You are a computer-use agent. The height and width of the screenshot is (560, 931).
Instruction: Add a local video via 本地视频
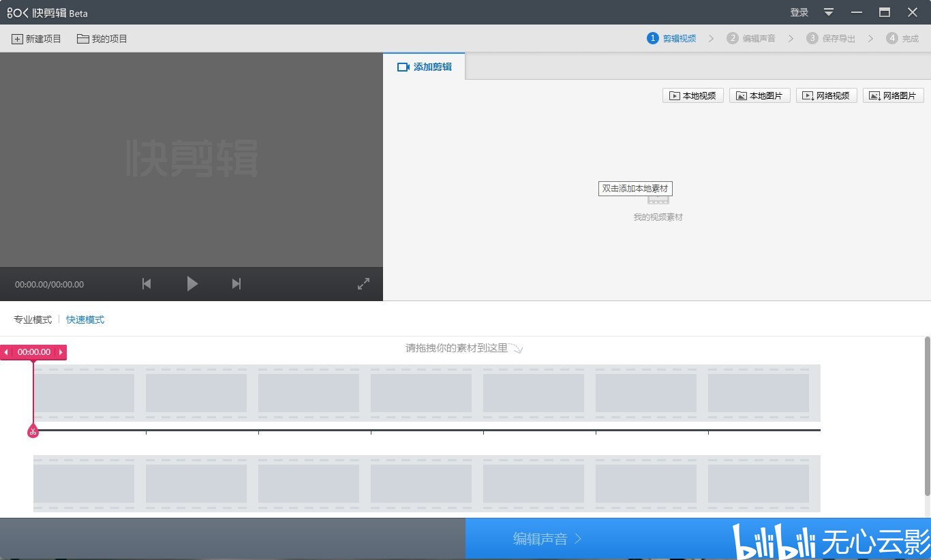click(692, 95)
